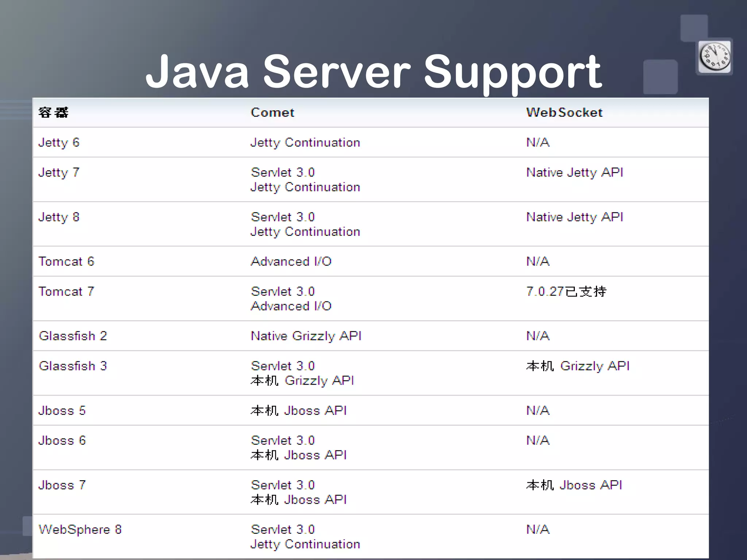The width and height of the screenshot is (747, 560).
Task: Select the "Glassfish 2" container cell
Action: click(x=73, y=336)
